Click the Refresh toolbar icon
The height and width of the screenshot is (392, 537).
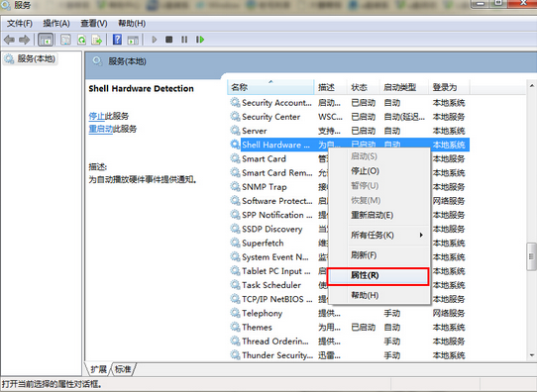(x=81, y=40)
